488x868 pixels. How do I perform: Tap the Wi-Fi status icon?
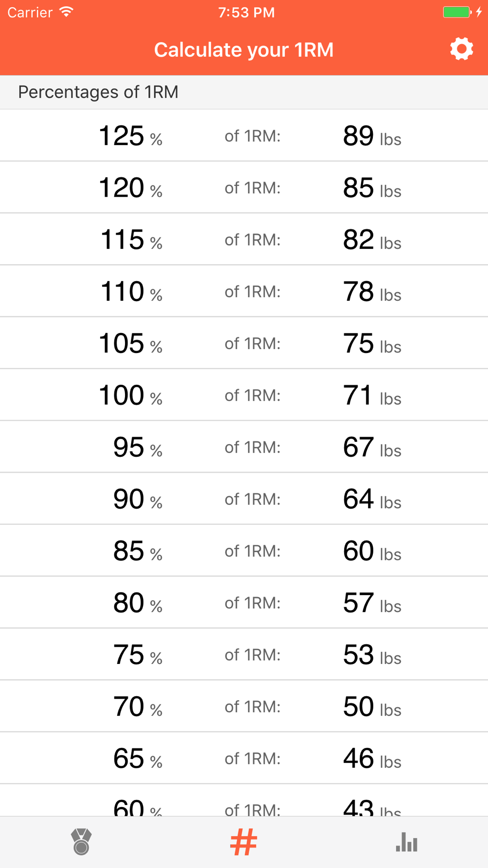pos(66,12)
